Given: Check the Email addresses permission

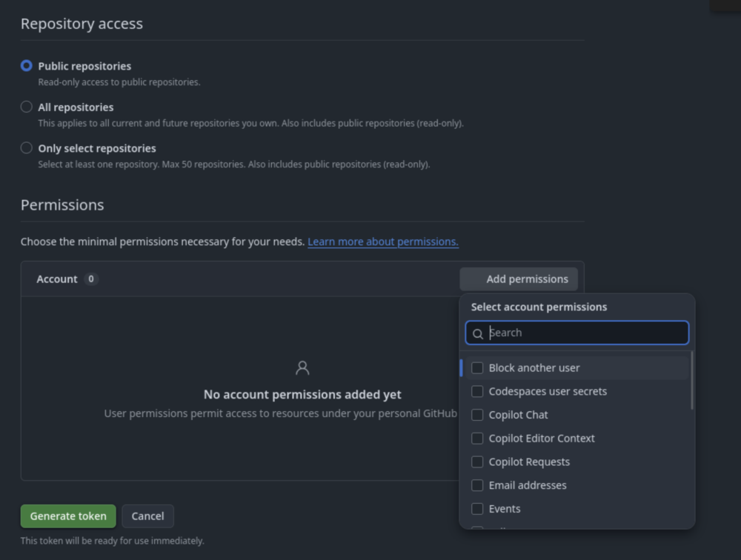Looking at the screenshot, I should click(x=477, y=485).
